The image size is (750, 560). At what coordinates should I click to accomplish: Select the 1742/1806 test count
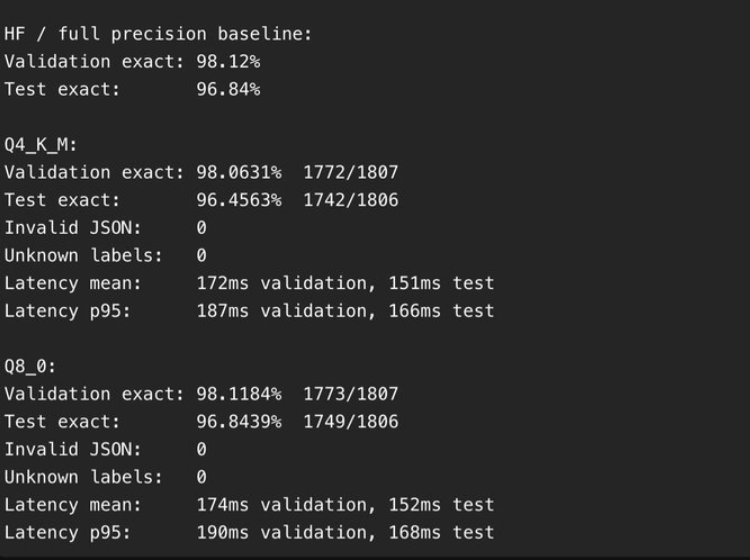pos(351,200)
